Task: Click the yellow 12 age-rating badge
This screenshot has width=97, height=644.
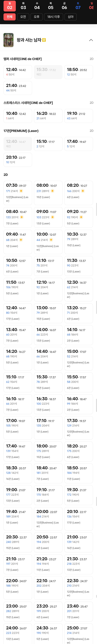Action: (44, 40)
